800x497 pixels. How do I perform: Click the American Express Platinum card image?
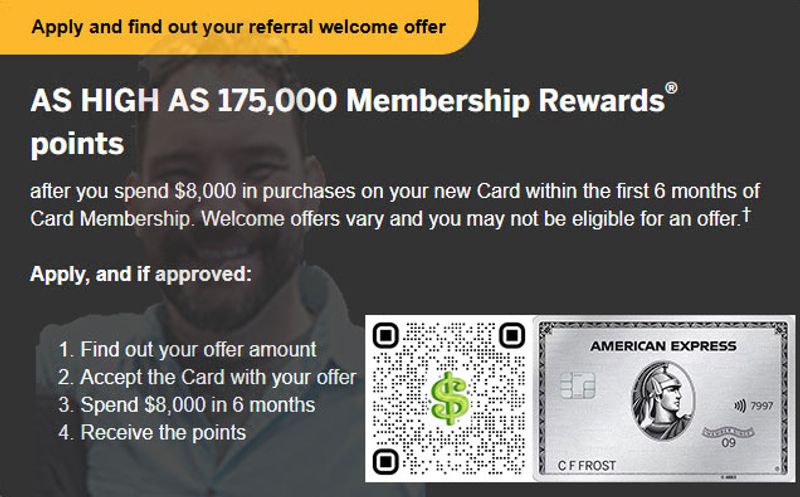(664, 399)
